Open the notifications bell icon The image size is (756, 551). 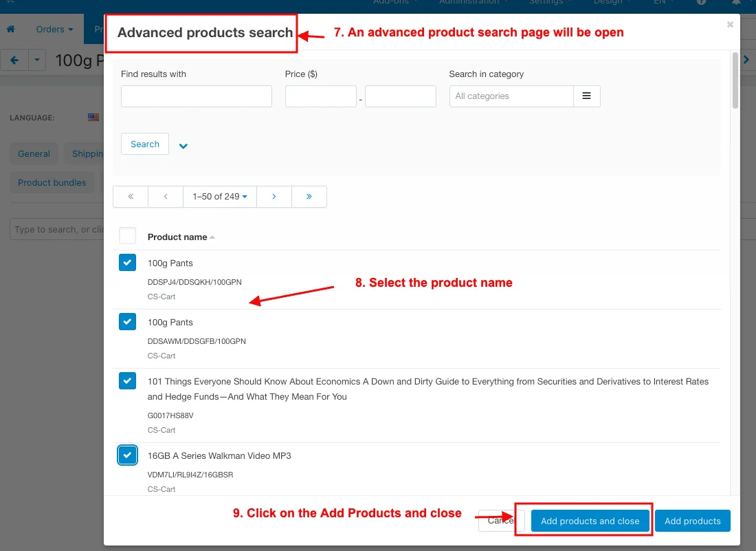click(x=736, y=2)
